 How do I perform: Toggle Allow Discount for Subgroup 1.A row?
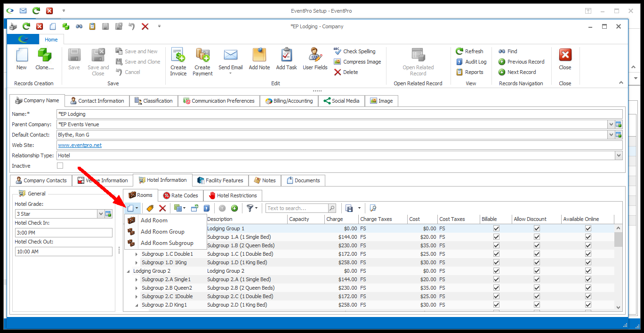coord(537,237)
